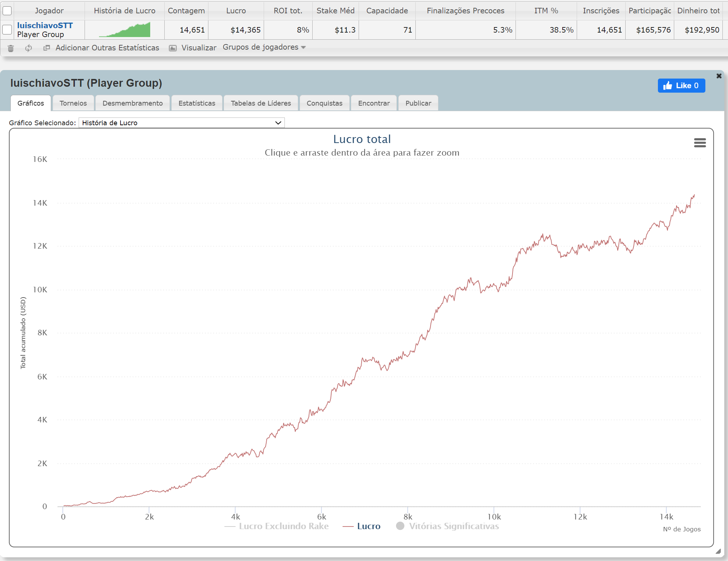Select the Publicar tab

click(x=418, y=103)
